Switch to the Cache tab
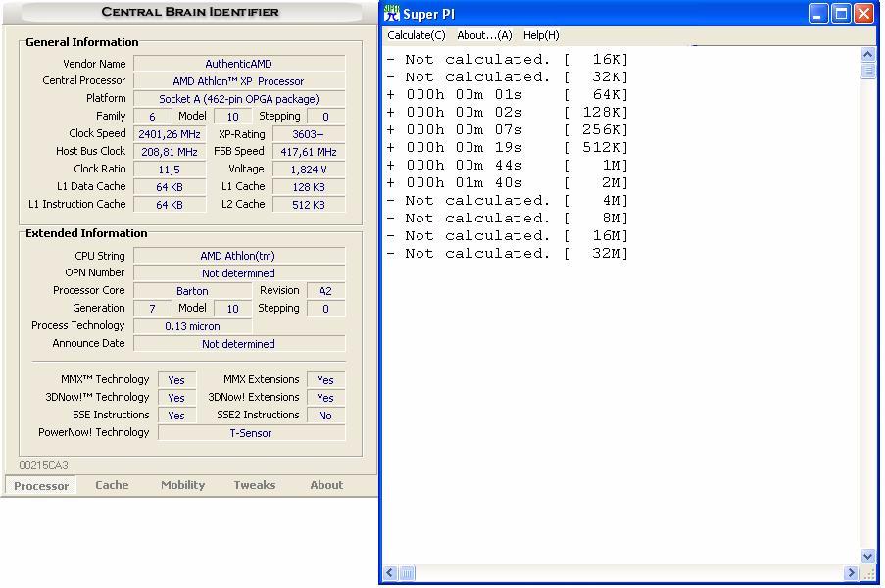 coord(112,485)
